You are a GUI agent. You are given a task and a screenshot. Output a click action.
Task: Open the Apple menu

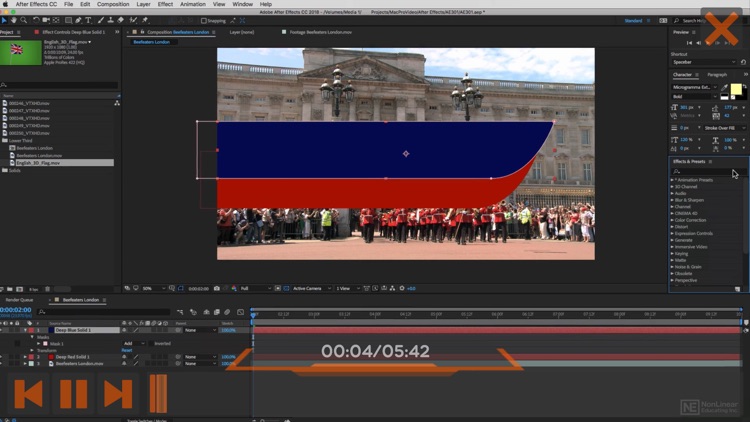click(x=5, y=4)
